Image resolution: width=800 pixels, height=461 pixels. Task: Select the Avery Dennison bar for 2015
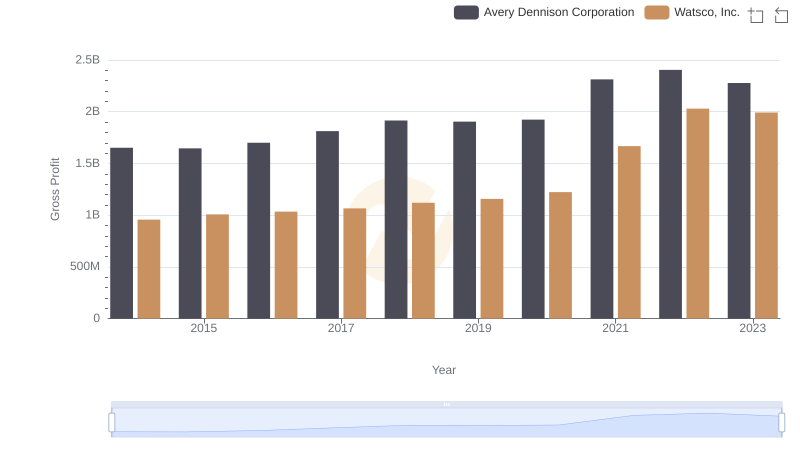(190, 234)
